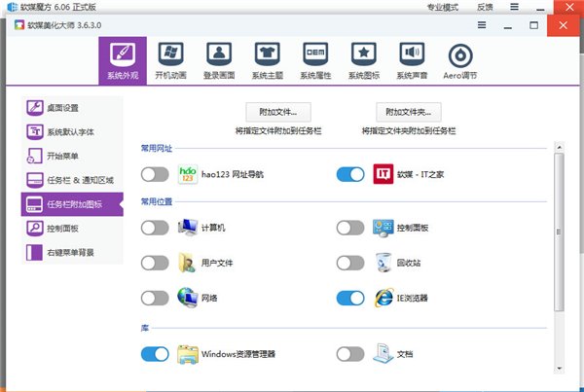Viewport: 584px width, 392px height.
Task: Click the scrollbar up arrow
Action: coord(559,148)
